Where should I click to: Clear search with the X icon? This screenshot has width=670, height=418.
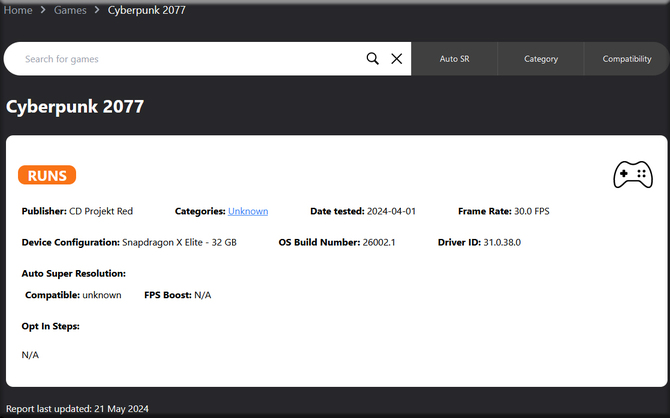tap(397, 59)
